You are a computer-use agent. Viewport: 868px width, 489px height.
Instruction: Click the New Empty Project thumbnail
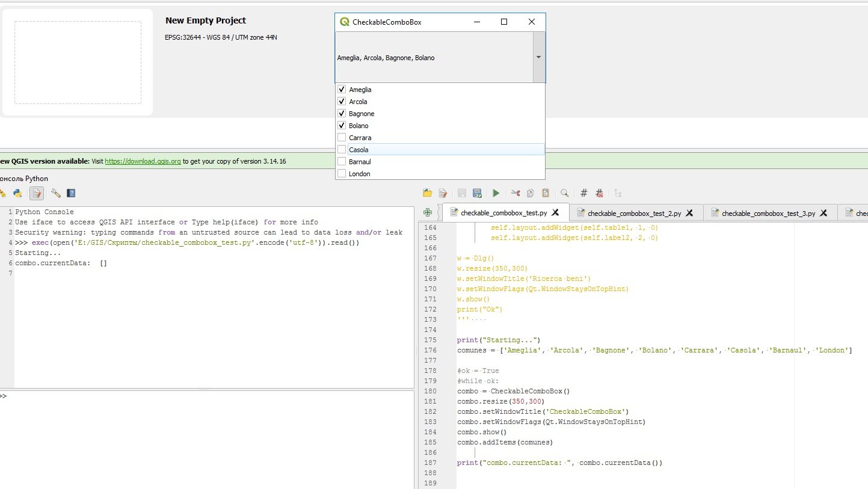coord(78,63)
